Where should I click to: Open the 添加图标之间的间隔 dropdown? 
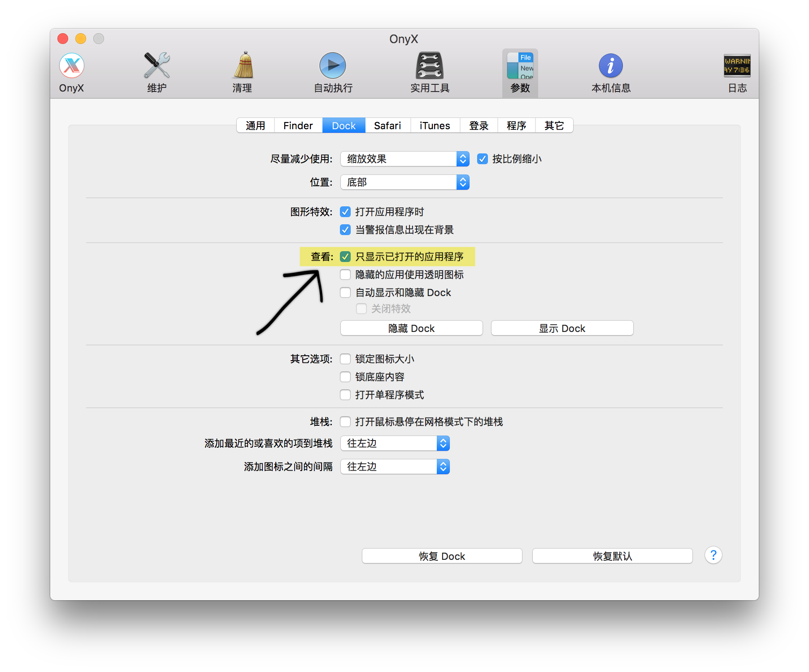point(395,467)
